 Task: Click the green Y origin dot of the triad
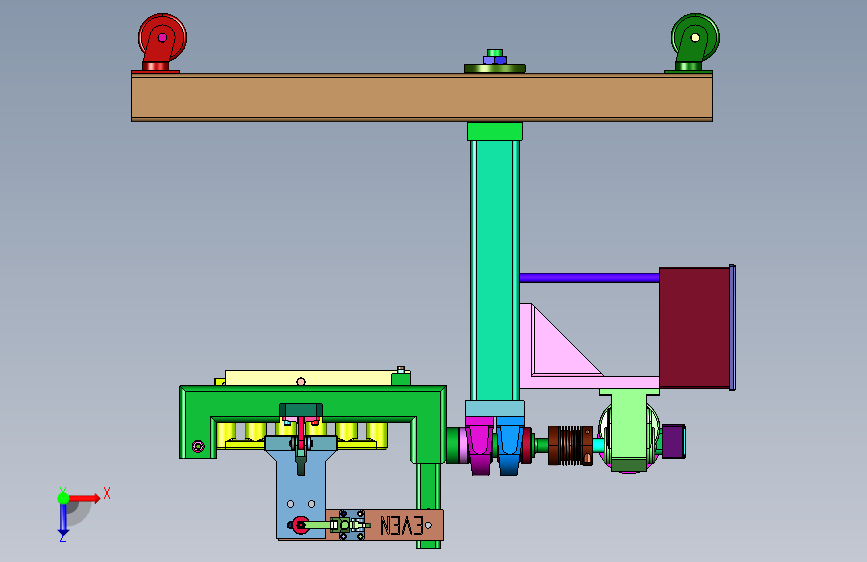pyautogui.click(x=63, y=498)
